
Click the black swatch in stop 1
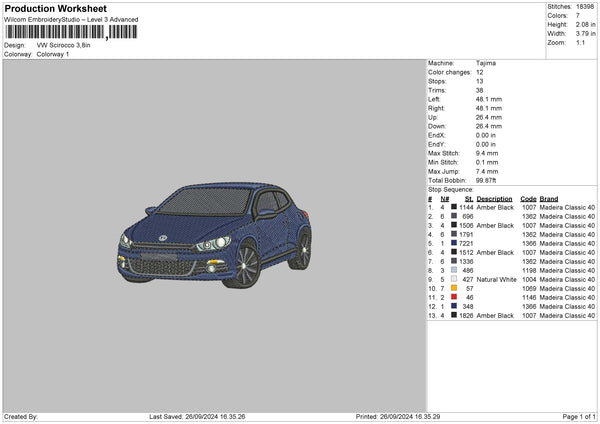click(x=453, y=207)
